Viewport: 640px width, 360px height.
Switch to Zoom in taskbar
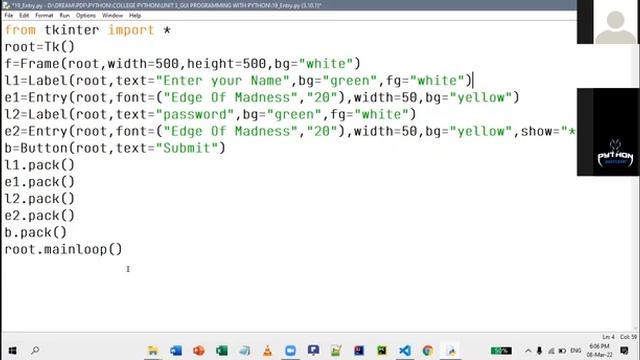pyautogui.click(x=290, y=351)
